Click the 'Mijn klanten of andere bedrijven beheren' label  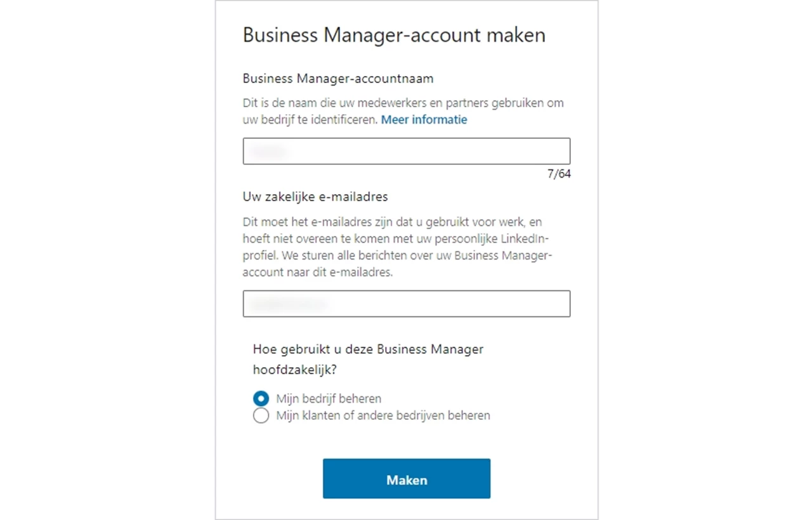point(383,416)
